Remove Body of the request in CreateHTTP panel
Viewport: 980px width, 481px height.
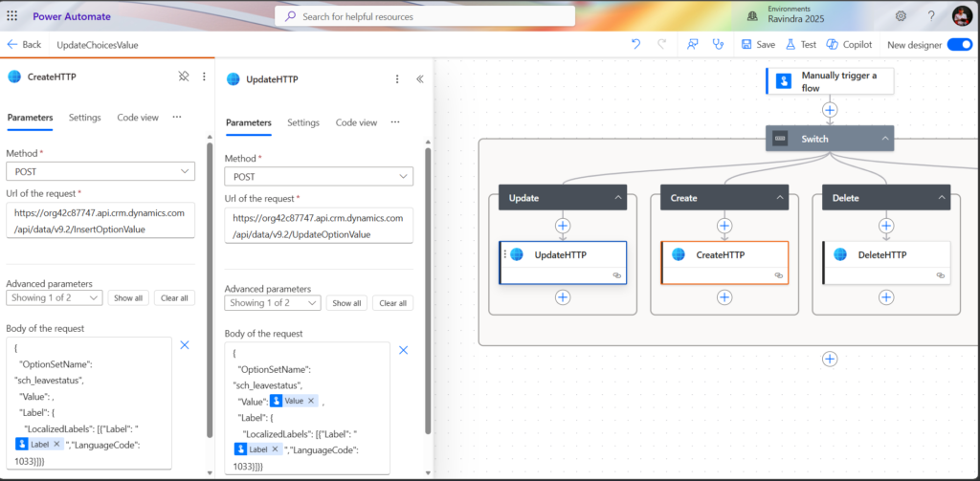coord(185,345)
